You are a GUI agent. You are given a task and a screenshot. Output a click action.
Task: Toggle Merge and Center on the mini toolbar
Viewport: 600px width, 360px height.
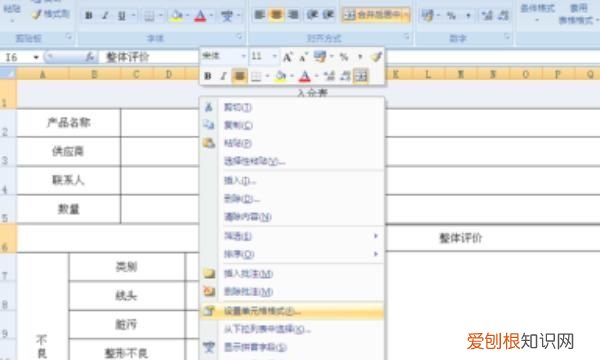(x=360, y=76)
